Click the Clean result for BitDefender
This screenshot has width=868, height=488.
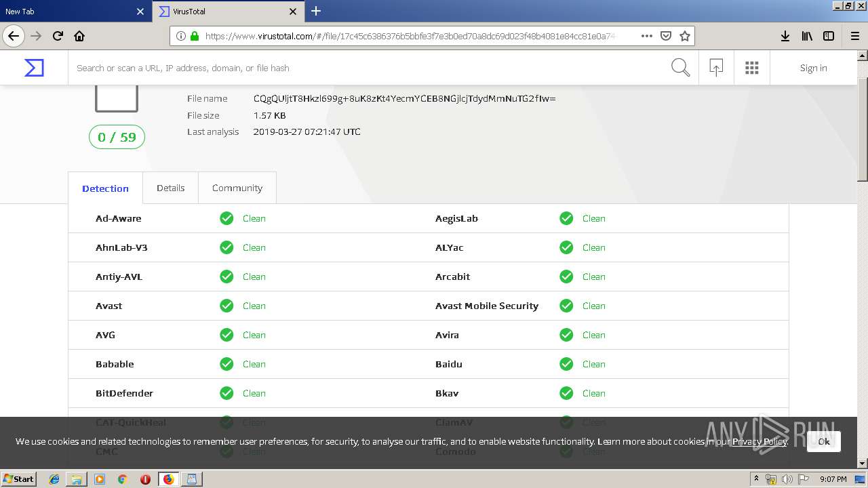[x=254, y=393]
